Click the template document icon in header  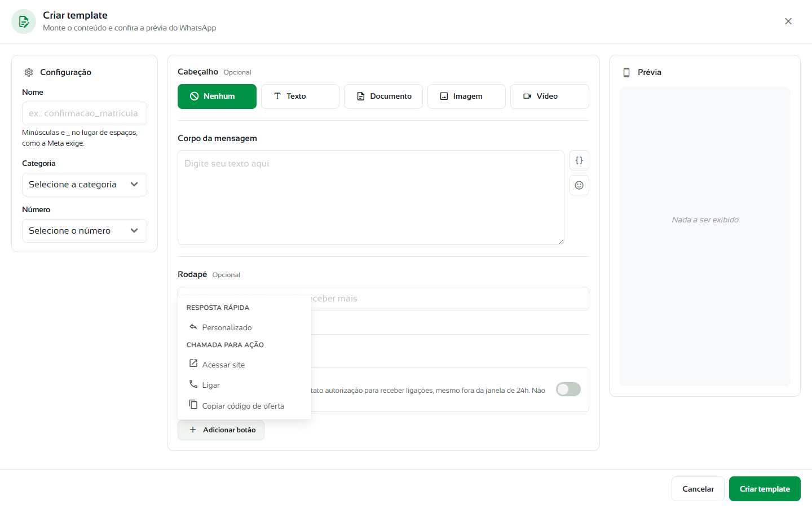24,21
